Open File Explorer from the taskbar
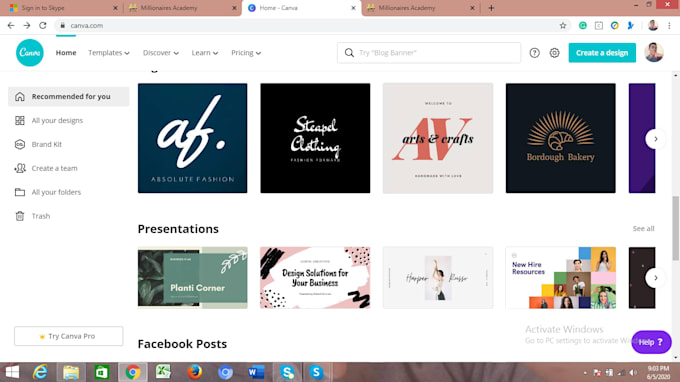Viewport: 680px width, 382px height. click(x=71, y=372)
